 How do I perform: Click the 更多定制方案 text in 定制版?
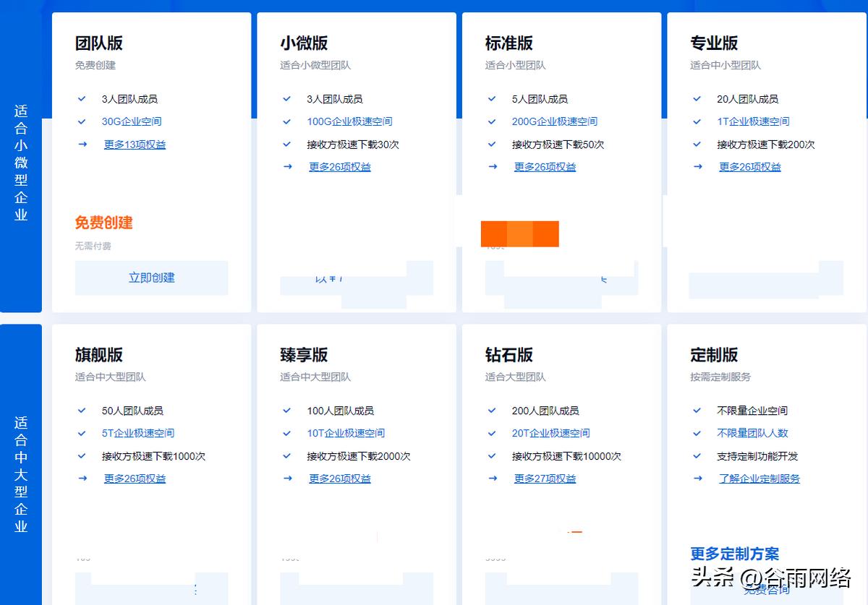(x=734, y=553)
